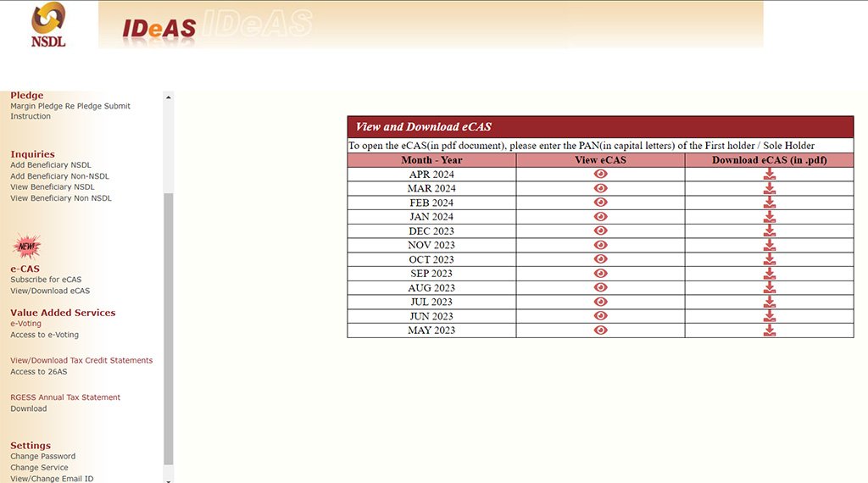Viewport: 868px width, 483px height.
Task: Click the Value Added Services heading
Action: tap(63, 313)
